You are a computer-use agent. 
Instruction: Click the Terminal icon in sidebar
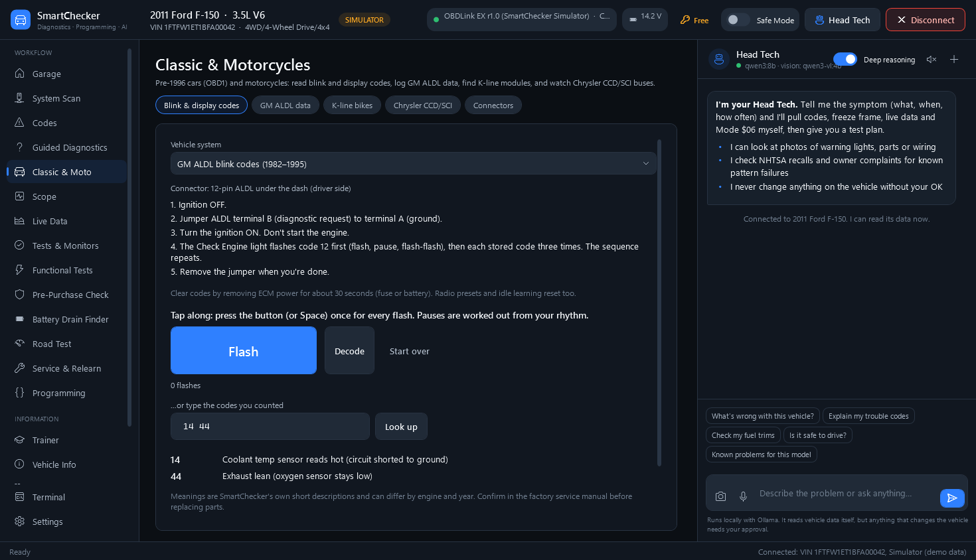pyautogui.click(x=20, y=497)
